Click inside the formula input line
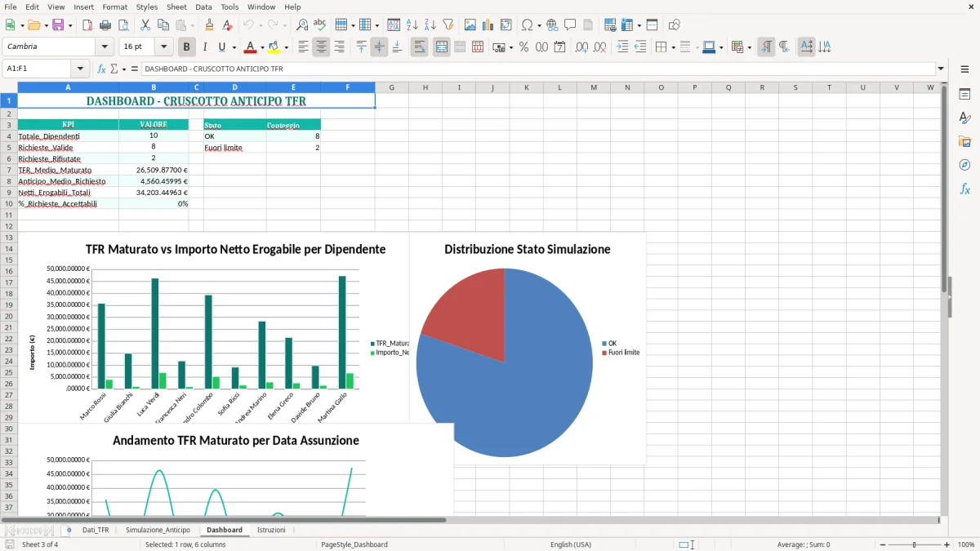Viewport: 980px width, 551px height. tap(537, 69)
